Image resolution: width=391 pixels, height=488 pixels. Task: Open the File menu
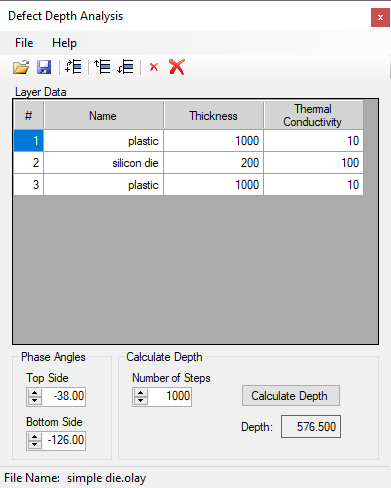pos(24,43)
